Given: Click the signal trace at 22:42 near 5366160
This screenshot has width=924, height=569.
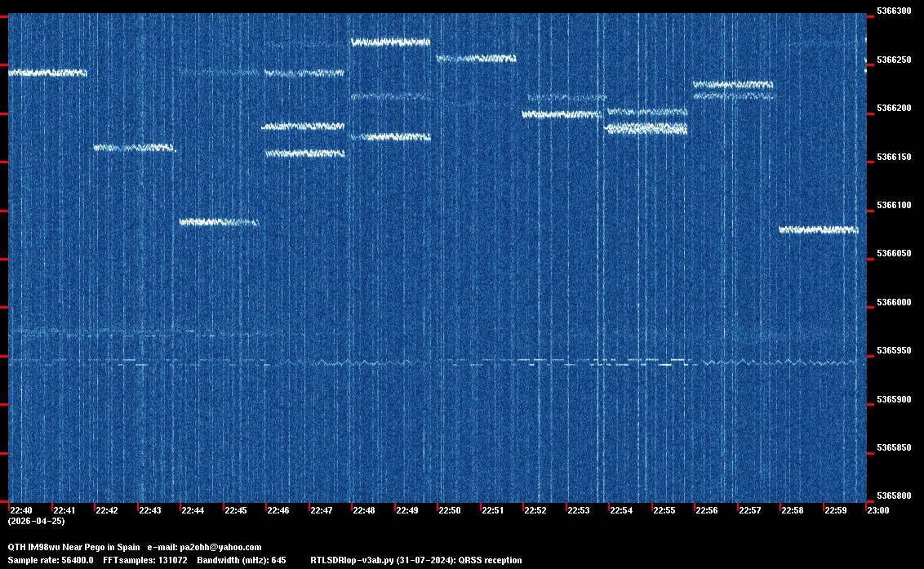Looking at the screenshot, I should 133,148.
